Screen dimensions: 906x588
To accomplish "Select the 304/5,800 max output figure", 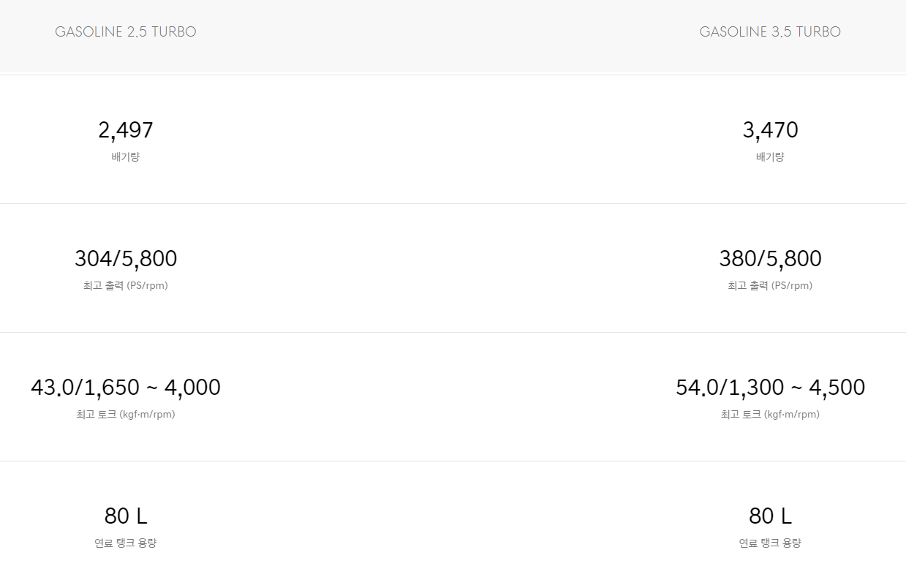I will 126,259.
